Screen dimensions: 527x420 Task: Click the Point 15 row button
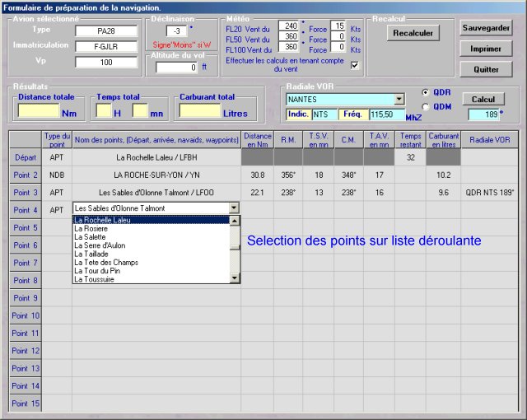(26, 404)
